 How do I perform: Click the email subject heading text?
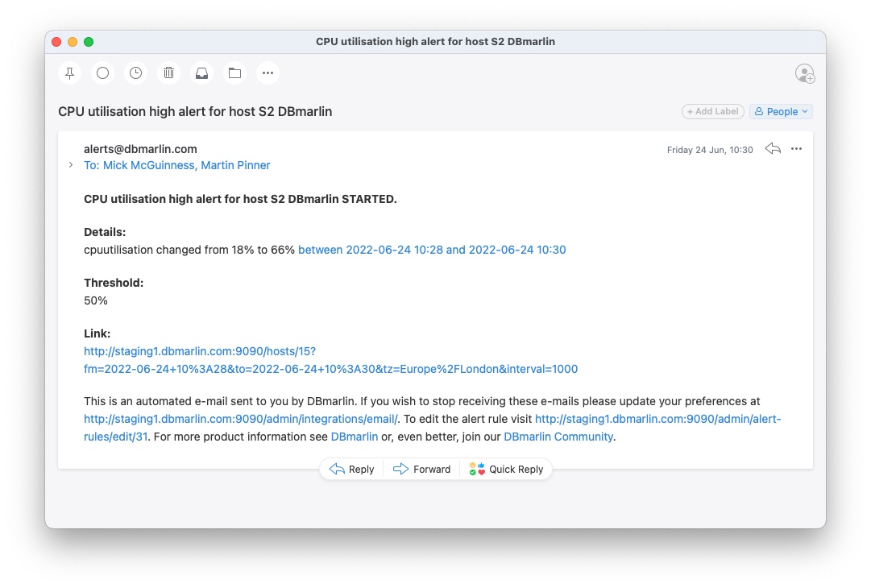click(x=195, y=112)
